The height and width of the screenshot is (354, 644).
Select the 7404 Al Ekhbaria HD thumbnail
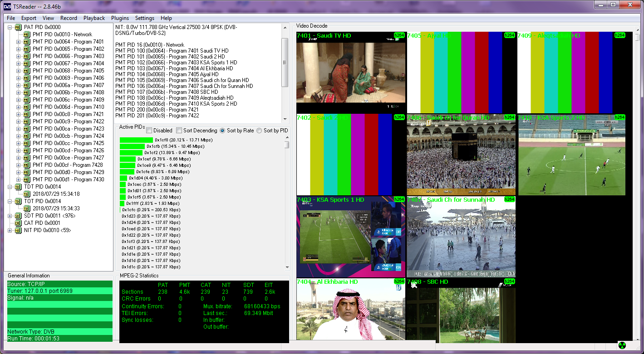coord(351,309)
